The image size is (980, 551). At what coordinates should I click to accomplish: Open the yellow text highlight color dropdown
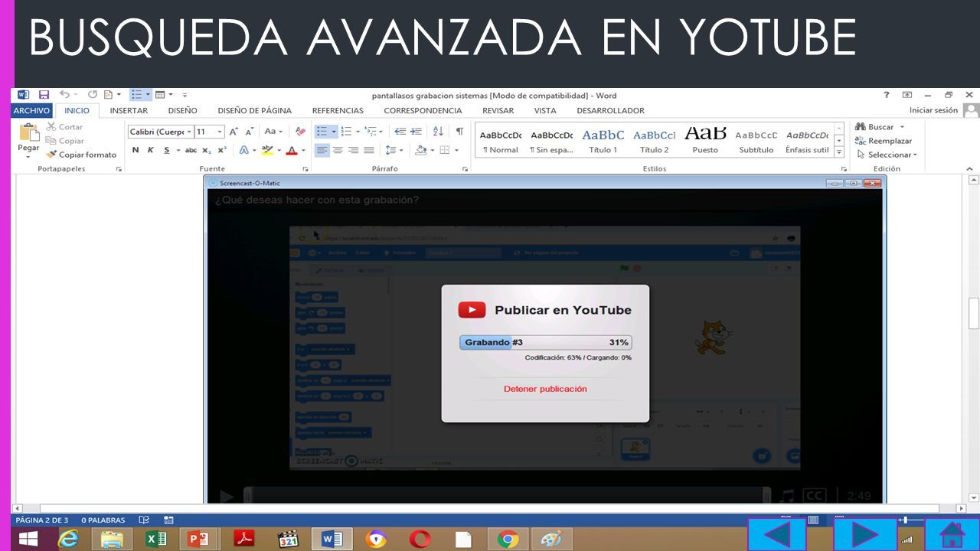[x=279, y=150]
